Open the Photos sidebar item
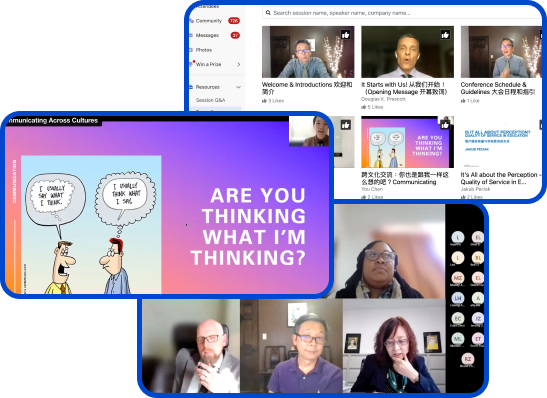 tap(204, 50)
